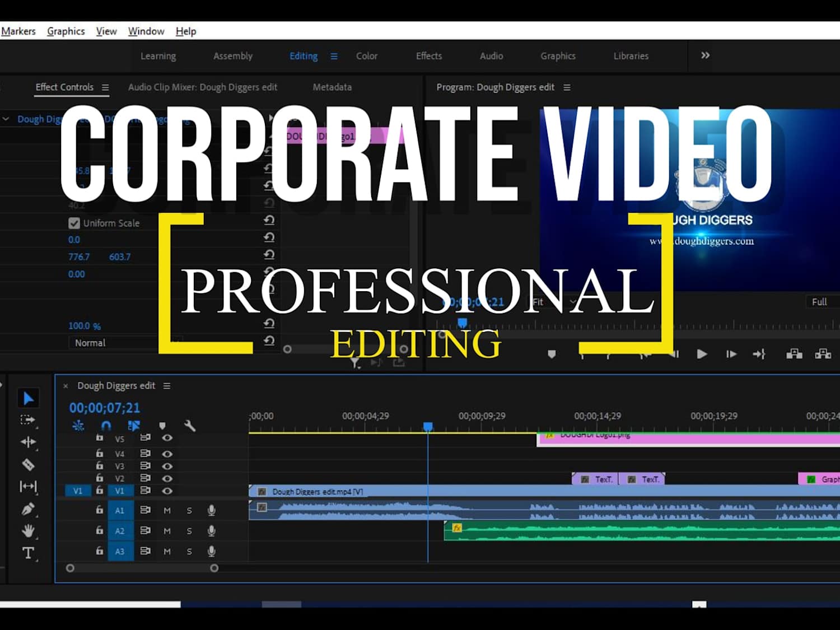Select the Type tool
The width and height of the screenshot is (840, 630).
click(28, 553)
